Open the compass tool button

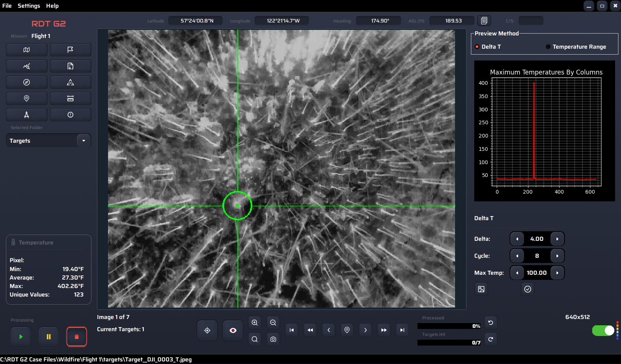[x=27, y=82]
